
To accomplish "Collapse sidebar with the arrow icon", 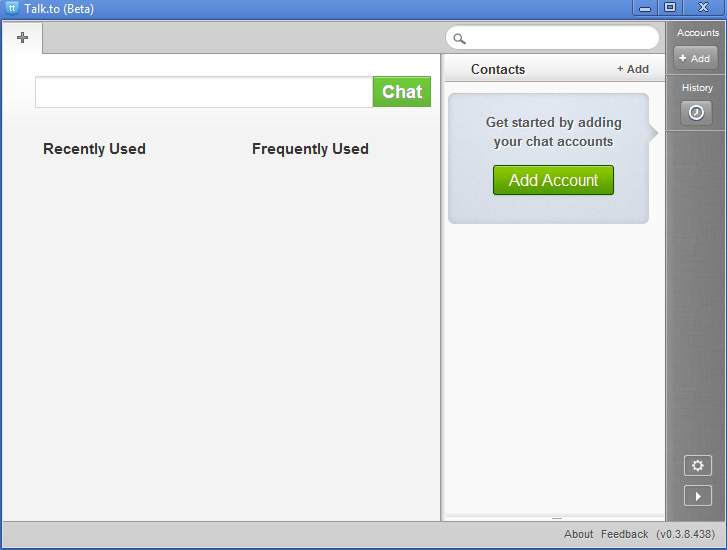I will tap(697, 496).
